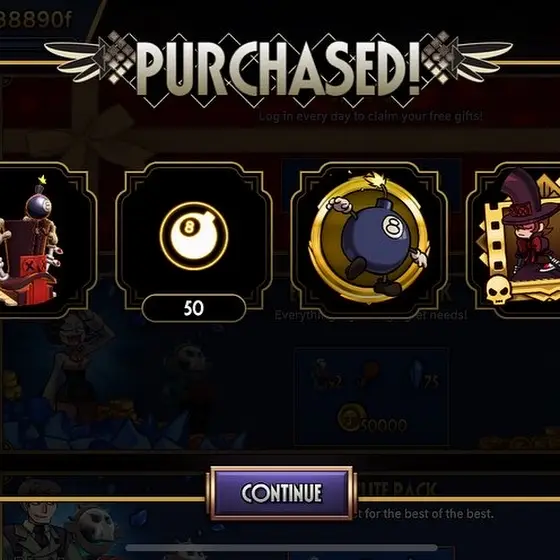This screenshot has height=560, width=560.
Task: Open the throne bomb-head character reward card
Action: (x=45, y=240)
